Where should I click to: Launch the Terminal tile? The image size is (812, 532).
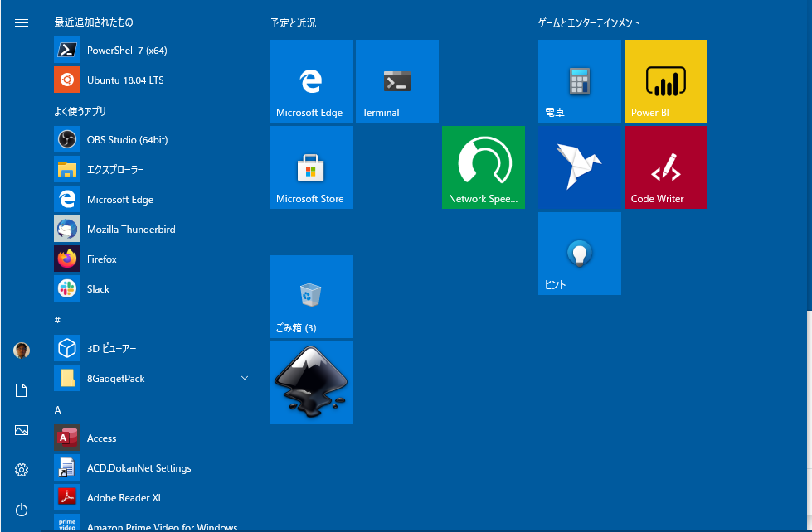(x=397, y=81)
